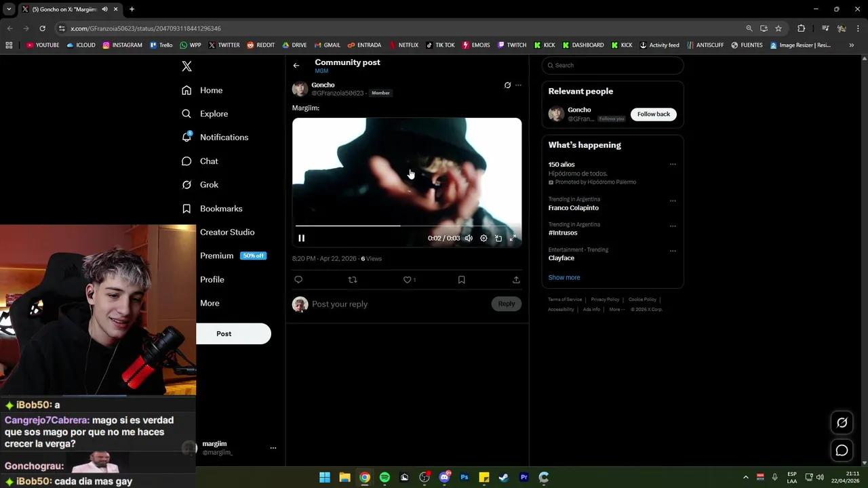This screenshot has height=488, width=868.
Task: Open the NETFLIX bookmark
Action: (403, 45)
